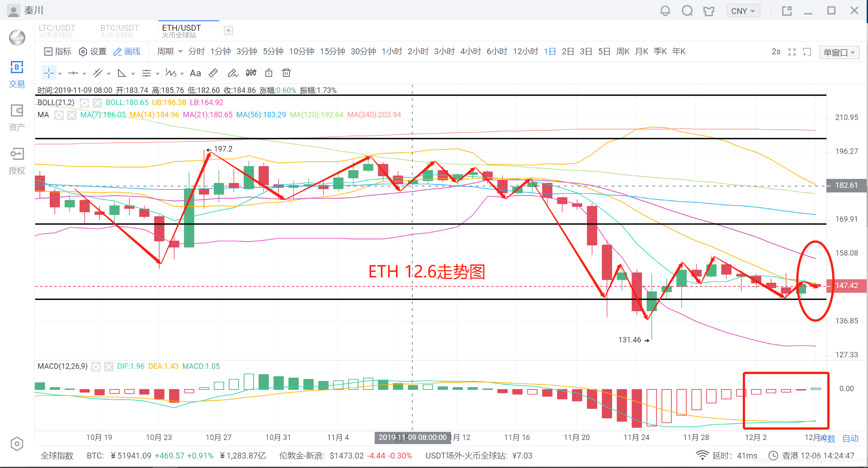Expand the crosshair tool dropdown arrow

coord(60,74)
